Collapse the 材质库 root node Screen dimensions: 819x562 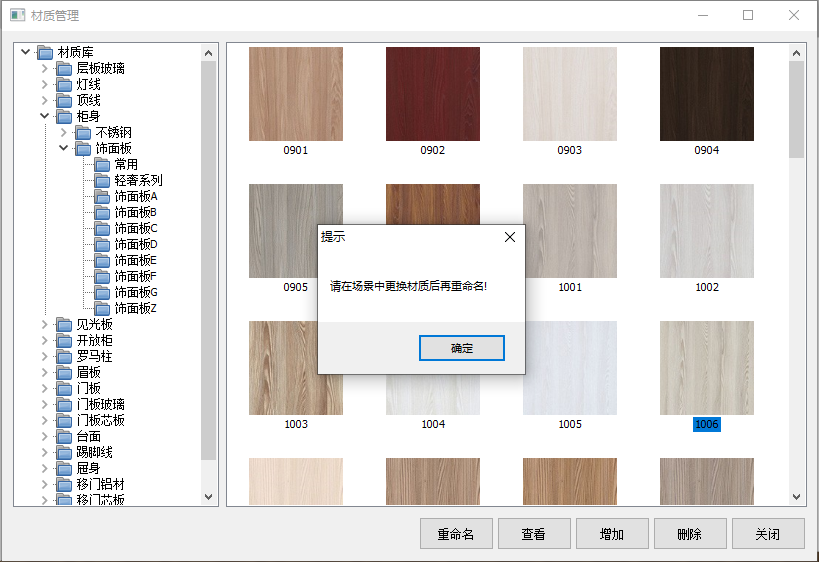click(x=25, y=52)
